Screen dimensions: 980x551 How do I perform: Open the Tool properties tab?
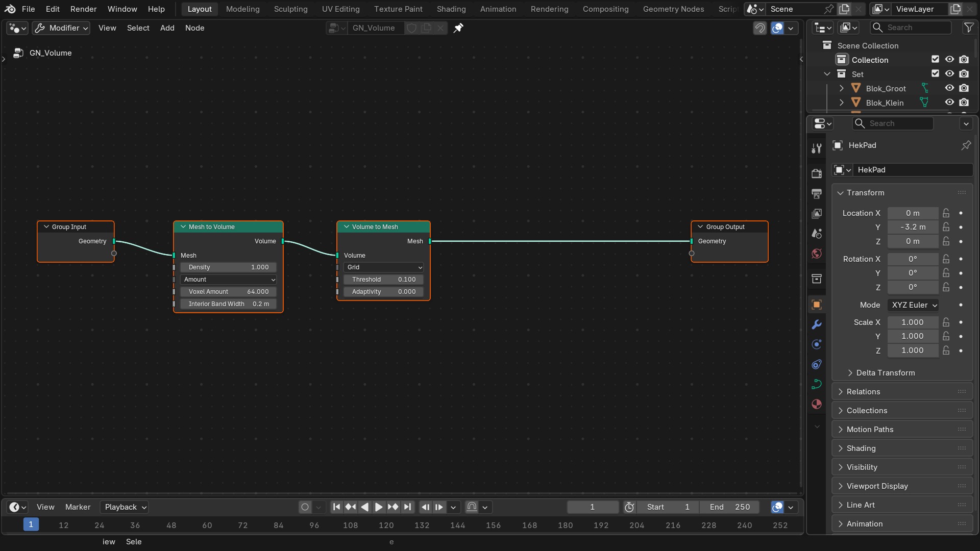tap(817, 148)
